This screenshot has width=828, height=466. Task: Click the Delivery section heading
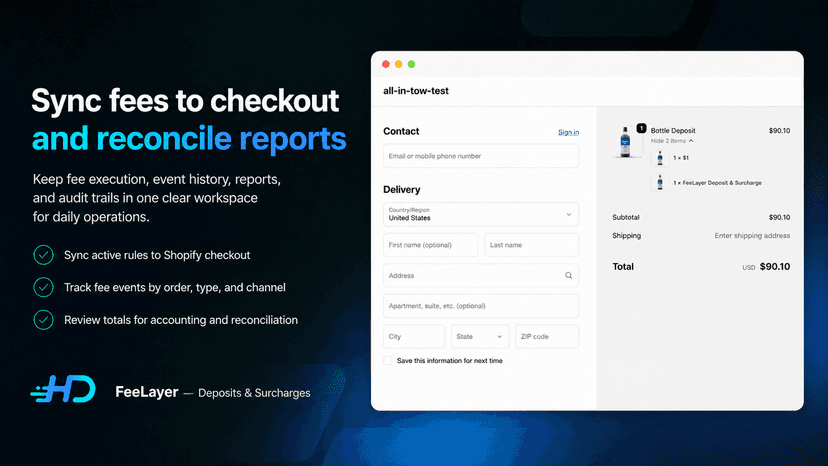[x=401, y=189]
